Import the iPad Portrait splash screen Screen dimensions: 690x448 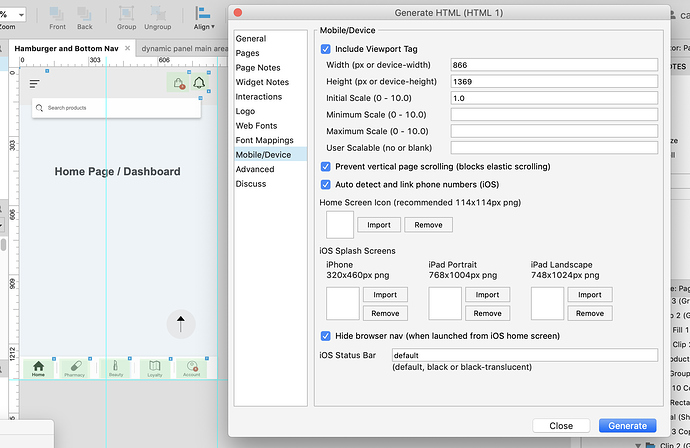coord(488,295)
